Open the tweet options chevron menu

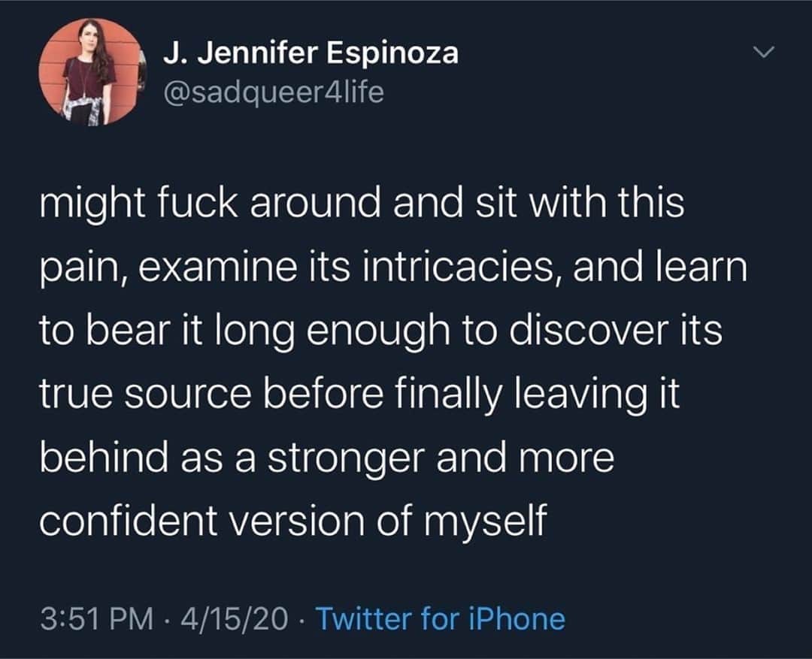click(x=763, y=52)
